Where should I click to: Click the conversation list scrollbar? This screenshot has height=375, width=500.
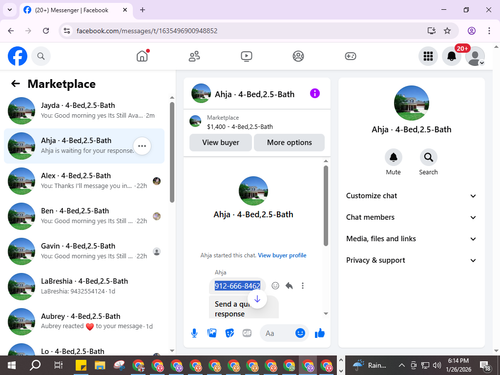(172, 152)
